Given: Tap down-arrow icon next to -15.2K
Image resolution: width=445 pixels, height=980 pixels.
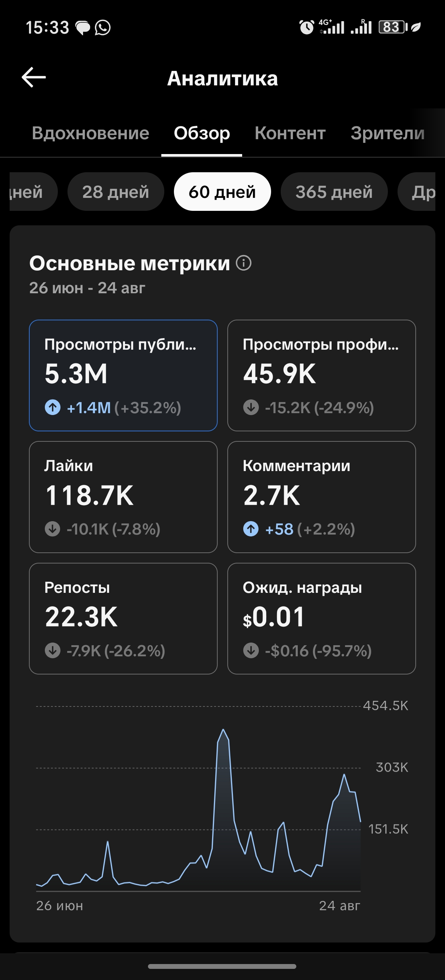Looking at the screenshot, I should pyautogui.click(x=251, y=408).
